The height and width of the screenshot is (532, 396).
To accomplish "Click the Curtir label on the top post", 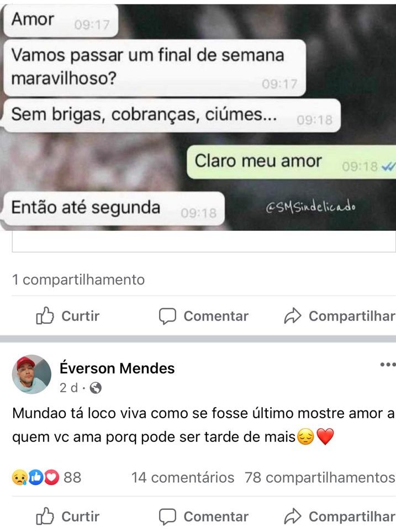I will (81, 316).
